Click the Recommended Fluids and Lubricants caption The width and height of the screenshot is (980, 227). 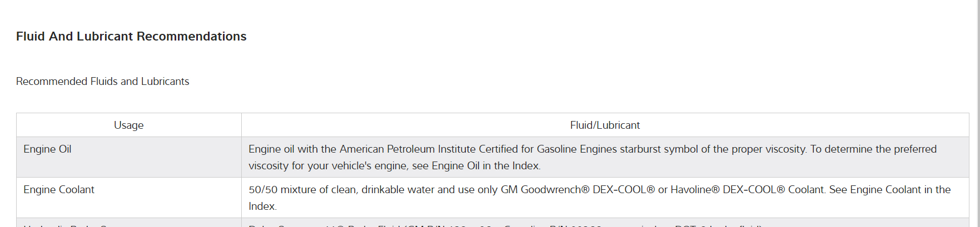103,82
